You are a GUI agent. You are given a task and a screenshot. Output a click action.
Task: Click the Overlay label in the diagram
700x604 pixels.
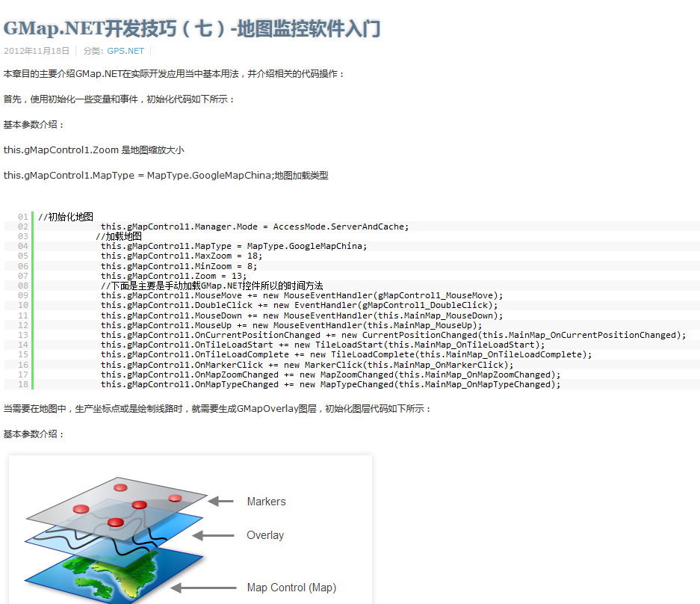pyautogui.click(x=265, y=535)
